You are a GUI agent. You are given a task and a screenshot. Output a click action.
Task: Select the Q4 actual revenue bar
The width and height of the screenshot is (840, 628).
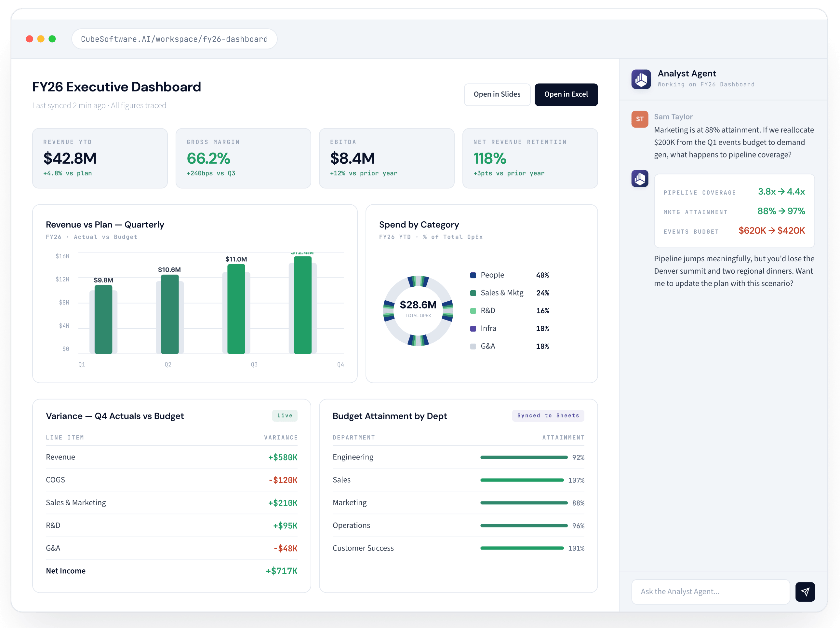303,305
